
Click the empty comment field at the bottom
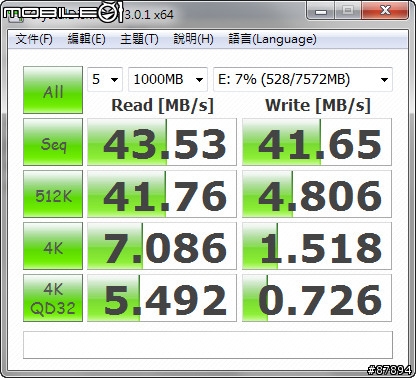pyautogui.click(x=208, y=345)
